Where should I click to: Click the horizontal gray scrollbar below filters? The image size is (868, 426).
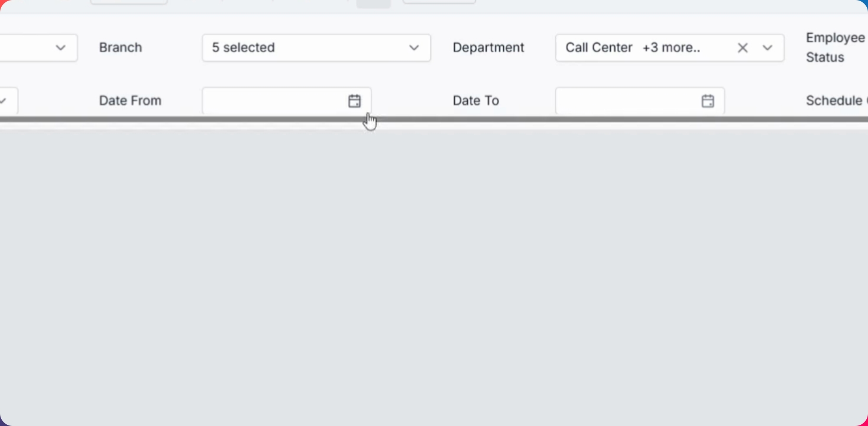[x=532, y=120]
